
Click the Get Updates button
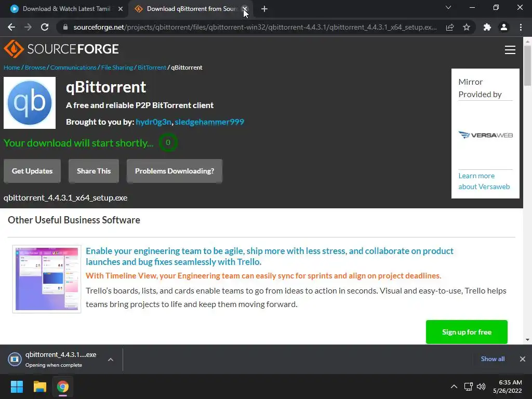pyautogui.click(x=32, y=171)
